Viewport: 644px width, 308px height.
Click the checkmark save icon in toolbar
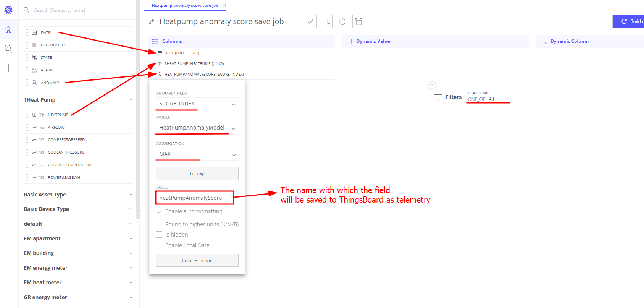point(310,21)
